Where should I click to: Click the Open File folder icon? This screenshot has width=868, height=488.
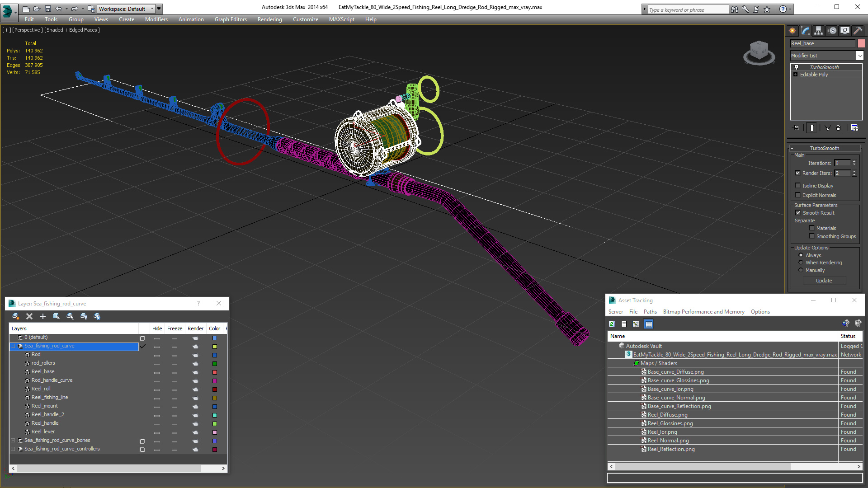(x=37, y=9)
